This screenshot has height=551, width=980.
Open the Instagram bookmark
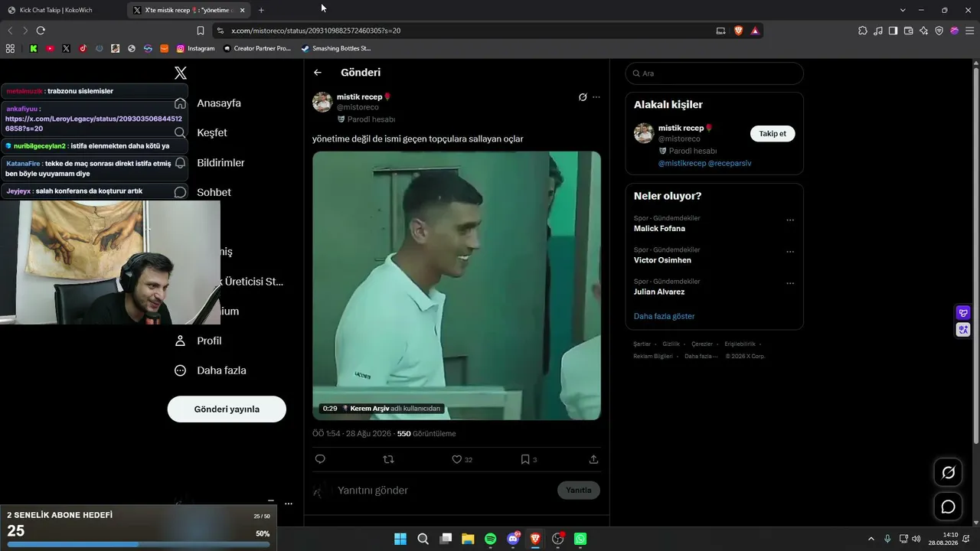coord(195,48)
